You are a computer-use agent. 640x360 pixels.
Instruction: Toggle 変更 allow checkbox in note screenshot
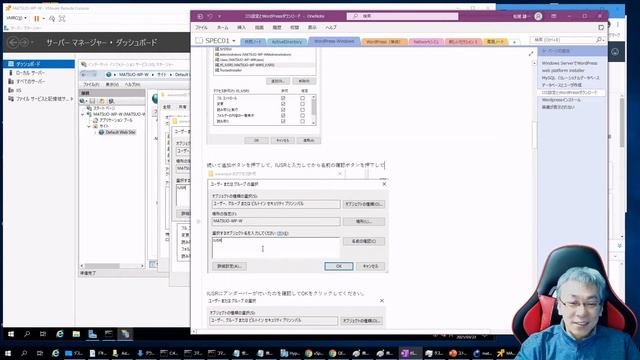tap(283, 104)
